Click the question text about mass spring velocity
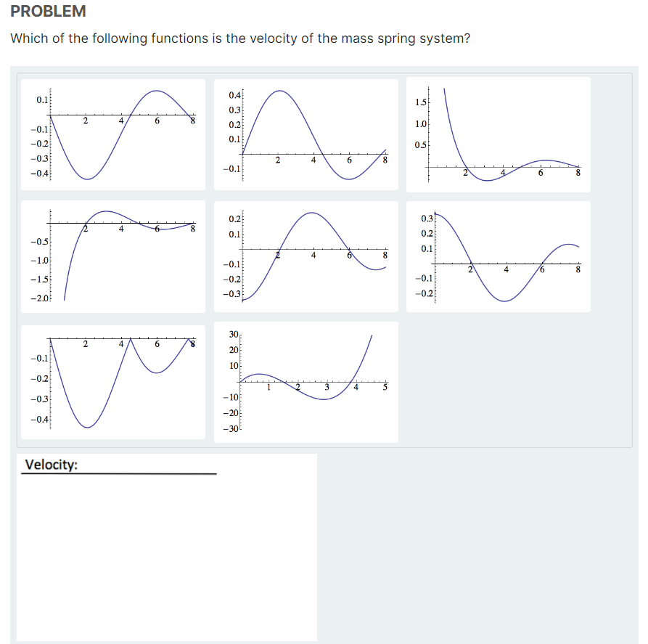The height and width of the screenshot is (644, 648). [x=239, y=38]
